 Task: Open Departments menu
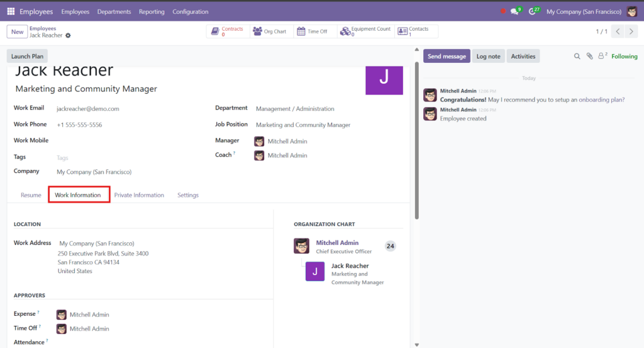(114, 11)
